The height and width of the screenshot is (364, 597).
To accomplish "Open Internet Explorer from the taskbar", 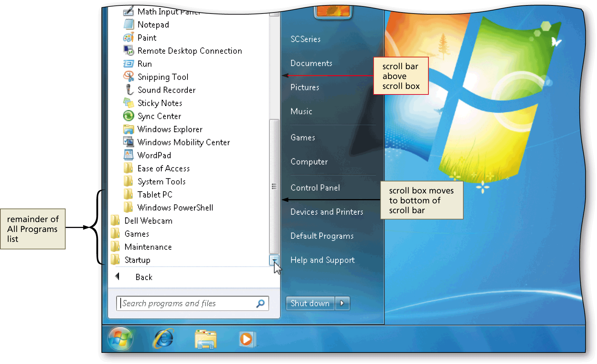I will pos(164,339).
